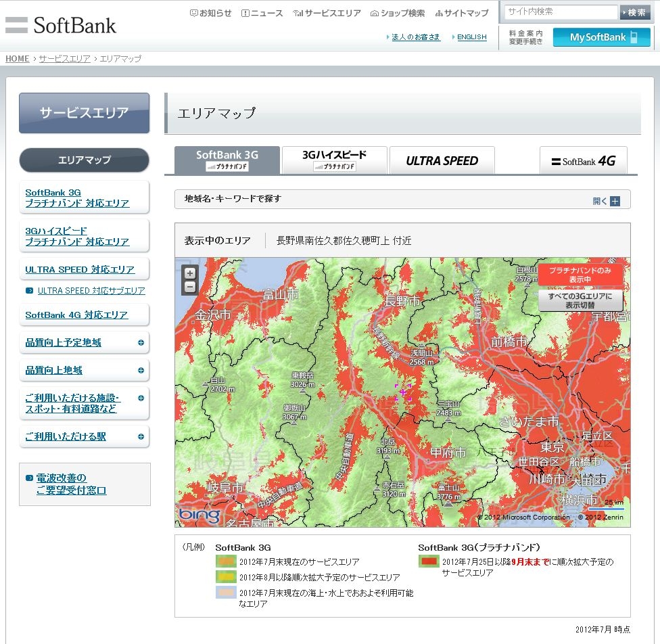Click the 検索 search button
This screenshot has height=644, width=660.
(635, 12)
